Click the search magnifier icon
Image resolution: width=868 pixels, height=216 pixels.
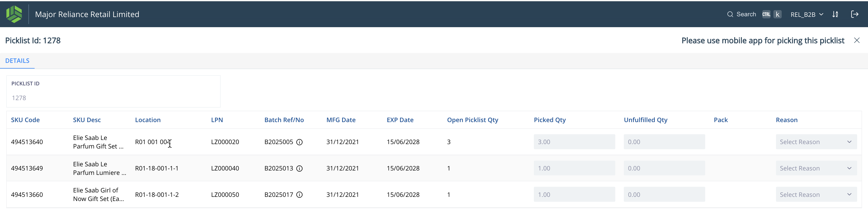[730, 14]
